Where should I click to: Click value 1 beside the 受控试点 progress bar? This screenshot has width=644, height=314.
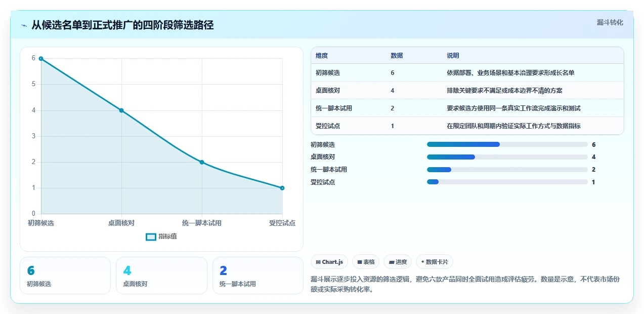[x=593, y=182]
